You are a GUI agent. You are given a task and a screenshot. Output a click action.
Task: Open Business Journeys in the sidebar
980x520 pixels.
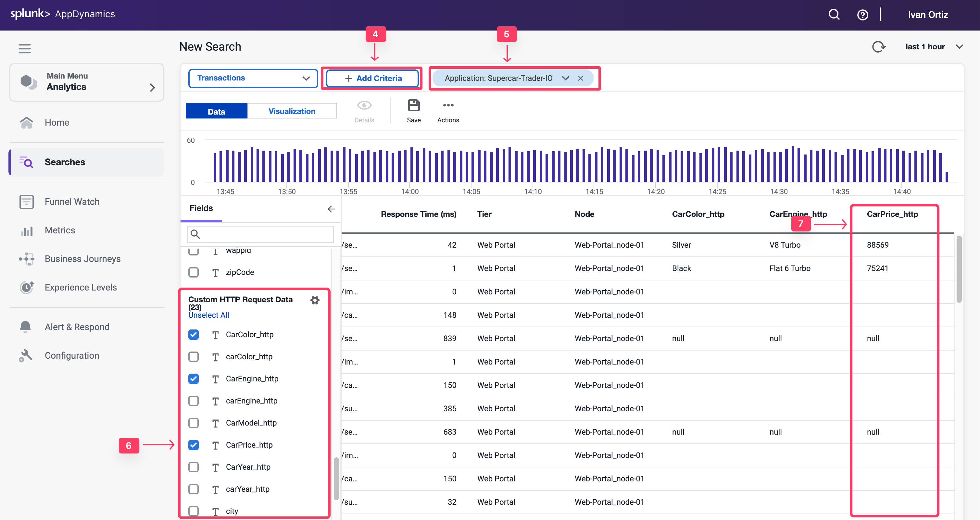(82, 259)
